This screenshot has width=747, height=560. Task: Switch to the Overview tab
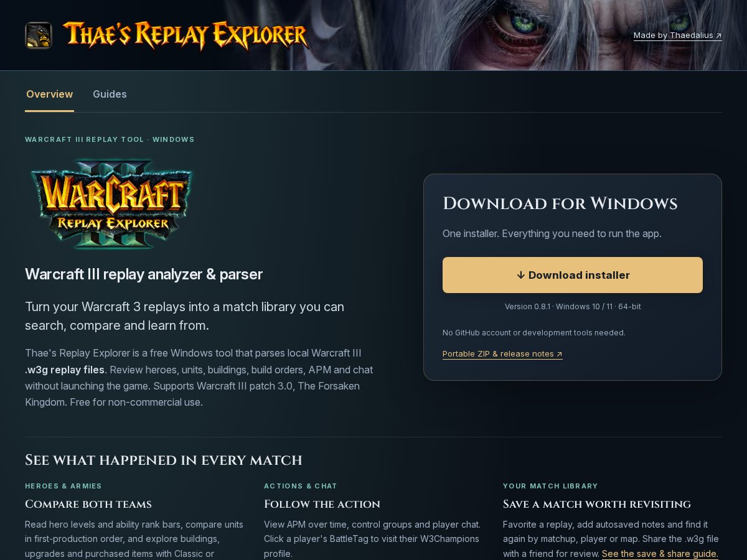click(49, 95)
